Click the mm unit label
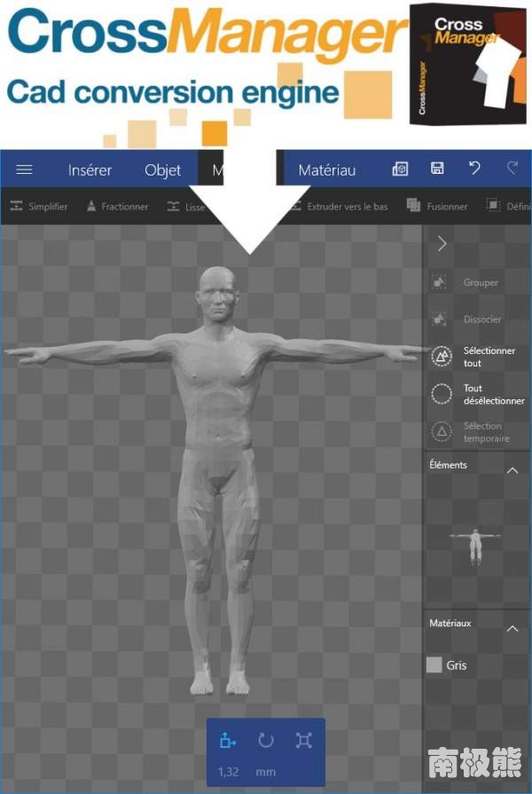Viewport: 532px width, 794px height. coord(266,772)
